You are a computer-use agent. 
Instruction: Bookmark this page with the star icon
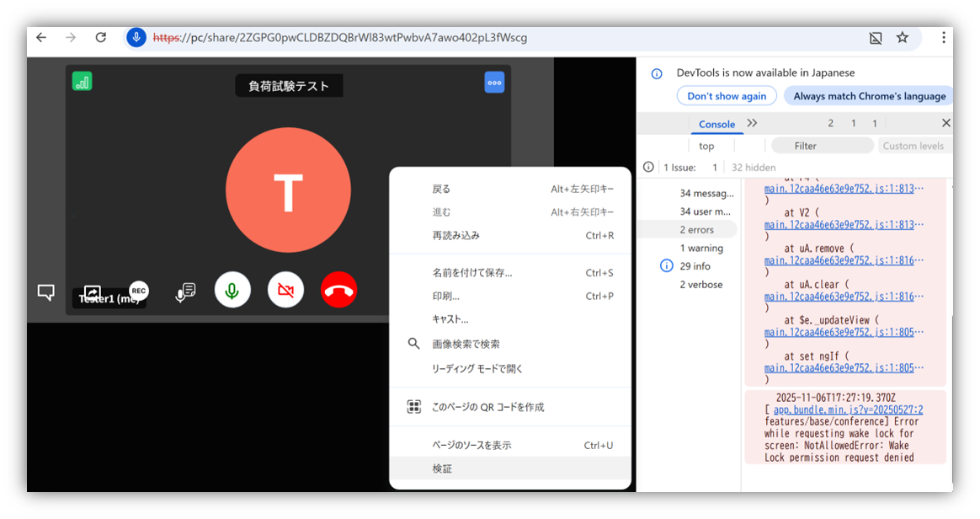[x=903, y=38]
